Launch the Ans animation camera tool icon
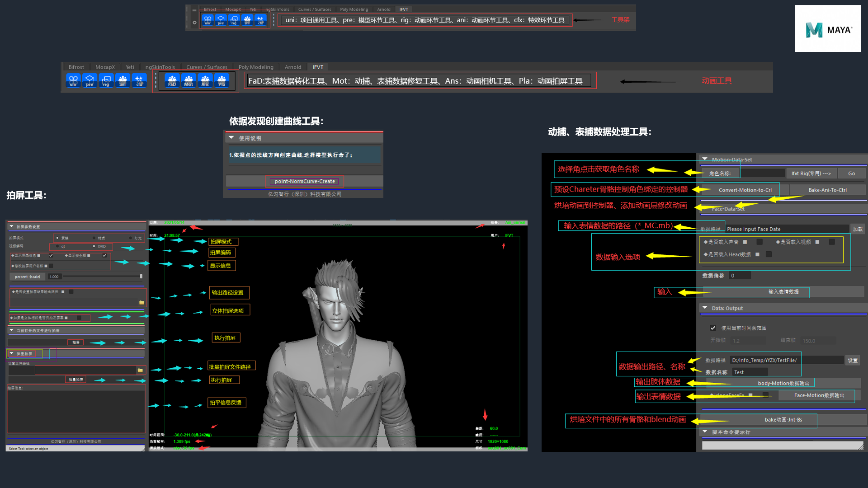This screenshot has width=868, height=488. [205, 80]
